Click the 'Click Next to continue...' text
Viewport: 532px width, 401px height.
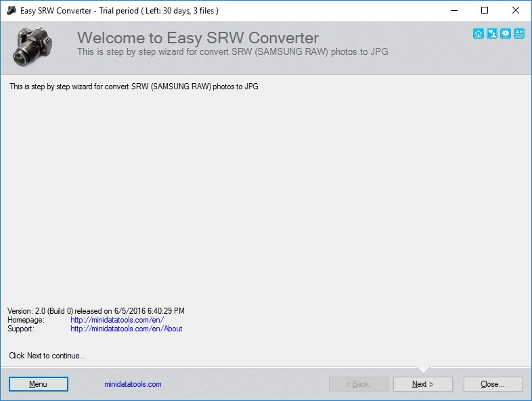tap(47, 356)
